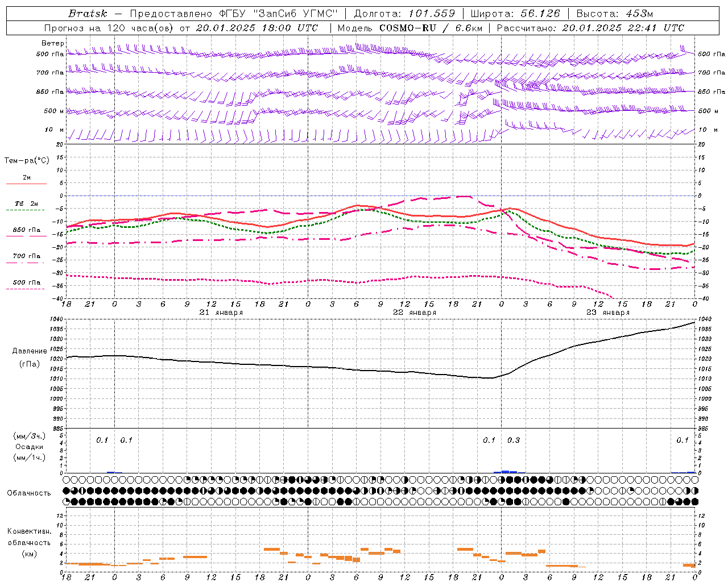Click the Тем-ра(°C) temperature panel label

[27, 161]
